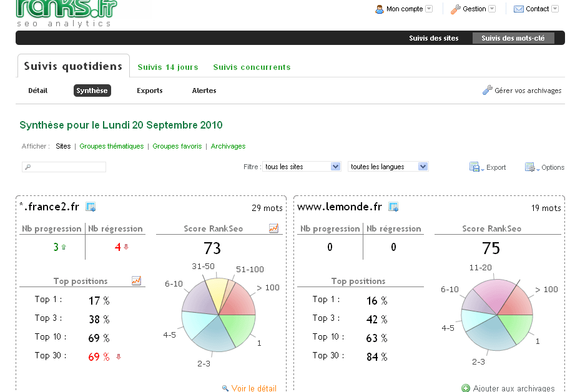Click the Contact label
Viewport: 580px width, 392px height.
click(537, 9)
